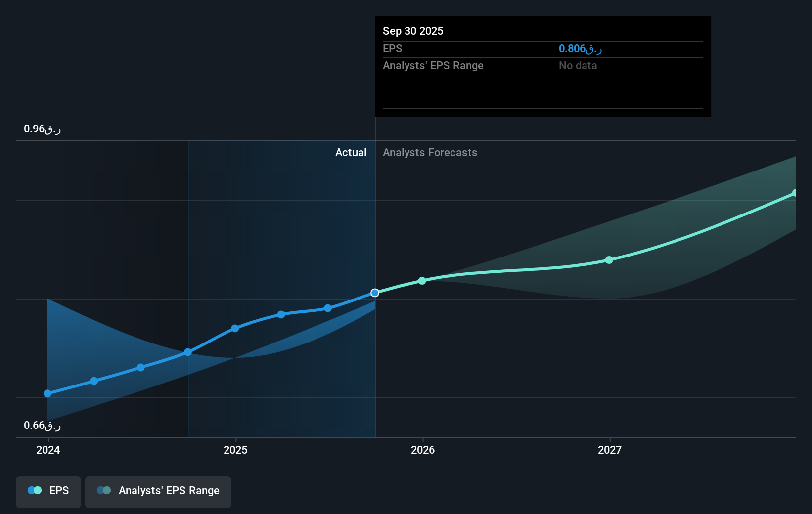Select the highlighted white data point marker
The height and width of the screenshot is (514, 812).
[374, 293]
